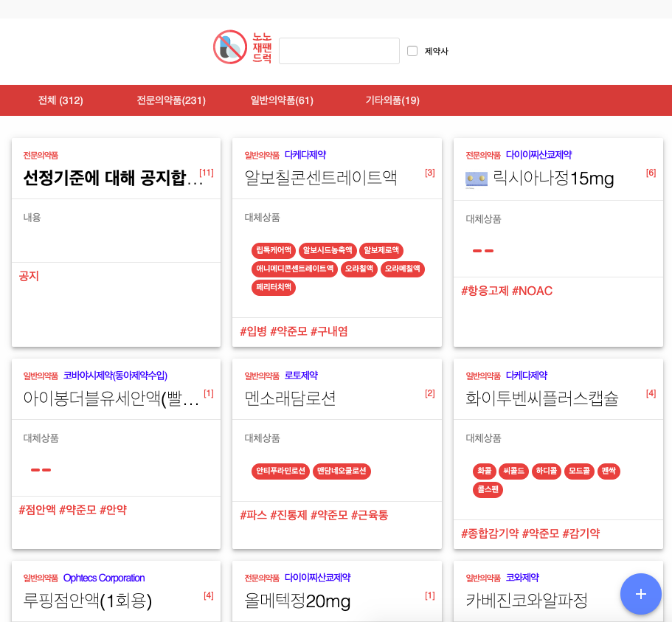Click 코바야시제약(동아제약수입) manufacturer link
Viewport: 672px width, 622px height.
[x=115, y=376]
